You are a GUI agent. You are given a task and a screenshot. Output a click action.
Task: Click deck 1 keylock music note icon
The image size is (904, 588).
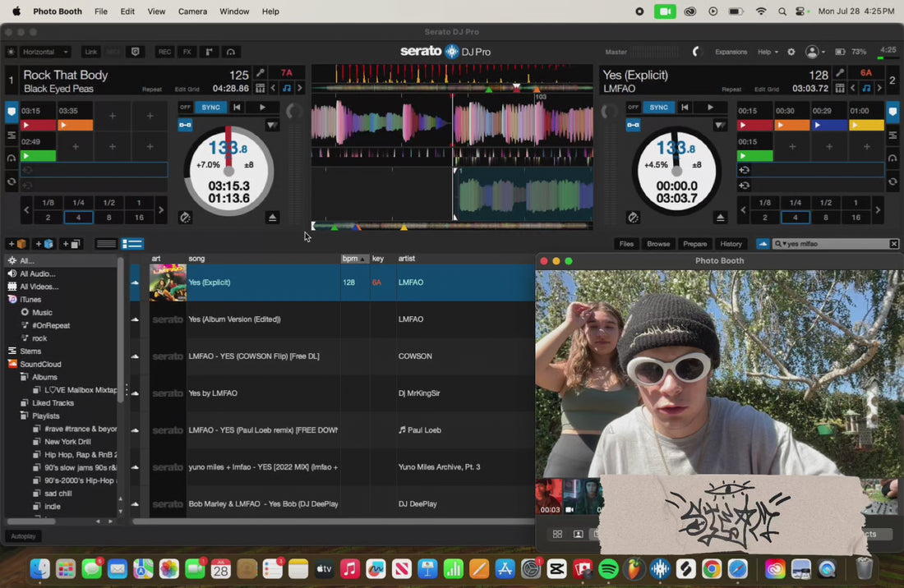pos(287,88)
